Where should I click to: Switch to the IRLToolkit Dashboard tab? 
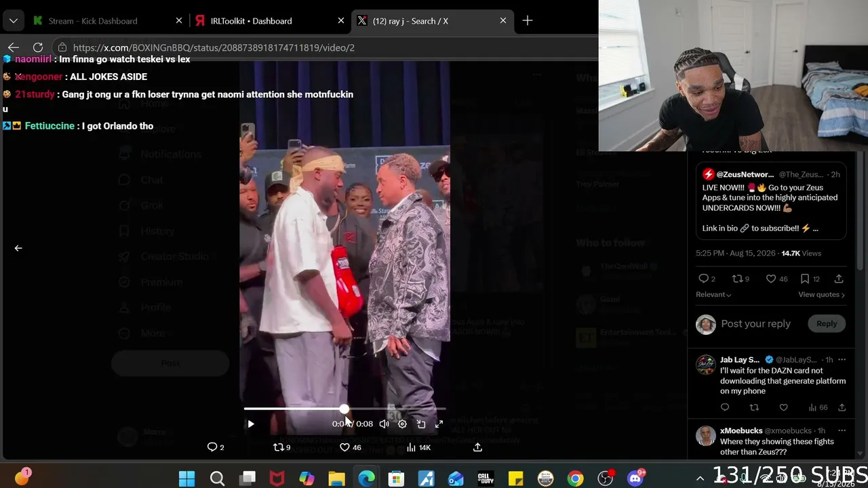pyautogui.click(x=251, y=21)
